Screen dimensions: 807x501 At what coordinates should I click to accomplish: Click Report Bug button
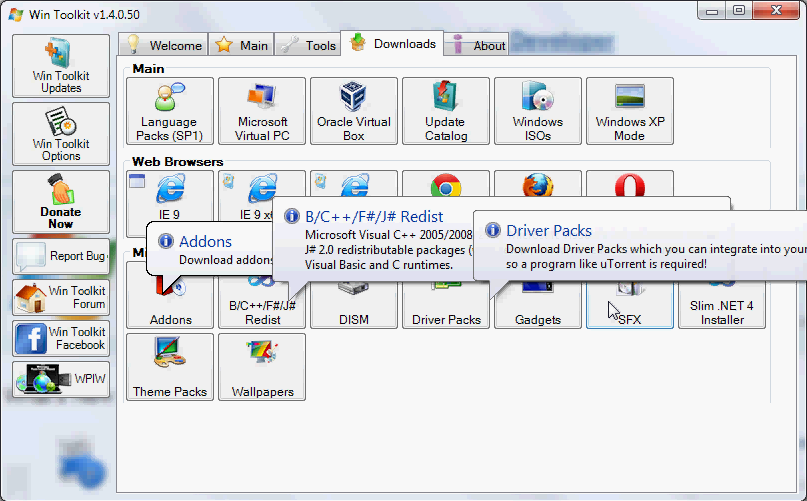click(x=61, y=256)
